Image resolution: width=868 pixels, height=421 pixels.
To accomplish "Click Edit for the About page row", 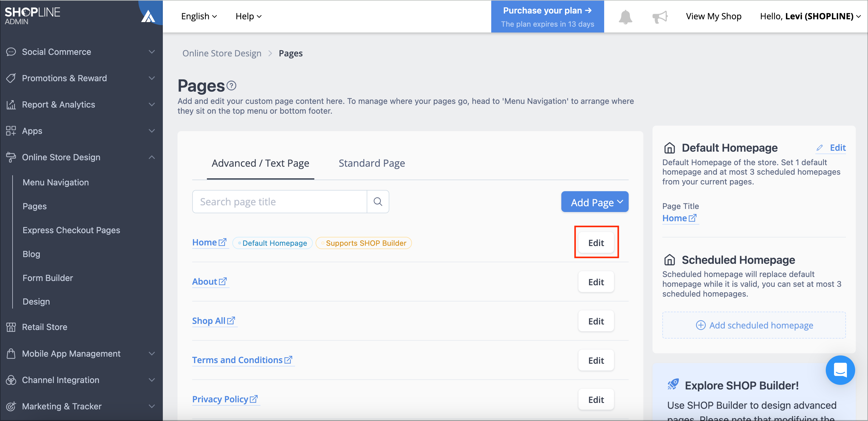I will point(596,282).
